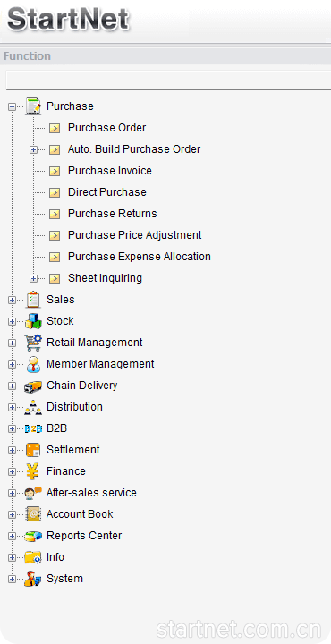The image size is (331, 644).
Task: Collapse the Purchase tree node
Action: pos(12,106)
